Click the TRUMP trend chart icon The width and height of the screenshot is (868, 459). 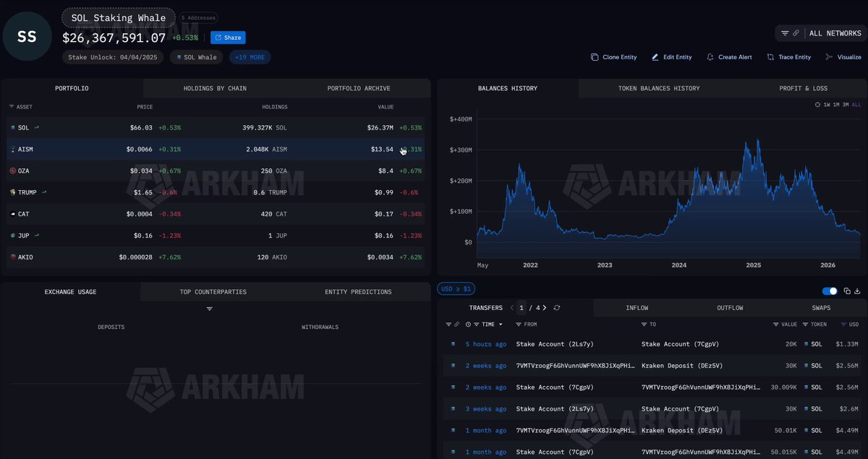click(45, 192)
